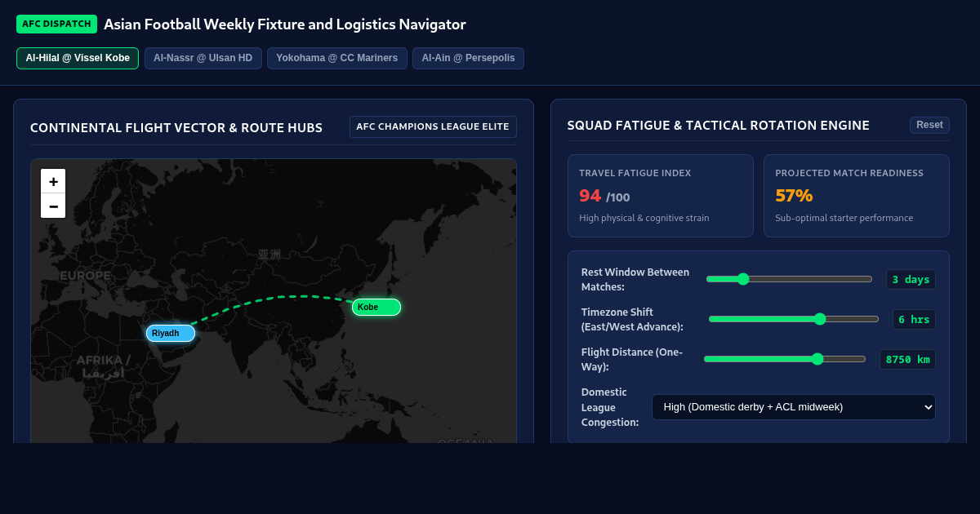Zoom out on the flight map

pyautogui.click(x=53, y=206)
